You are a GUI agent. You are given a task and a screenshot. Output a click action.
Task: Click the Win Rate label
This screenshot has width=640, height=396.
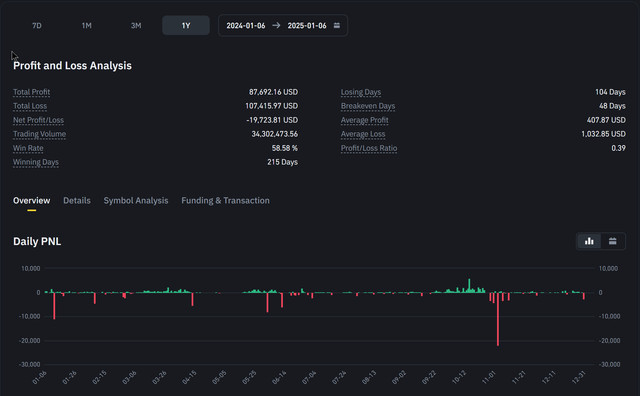(x=28, y=148)
